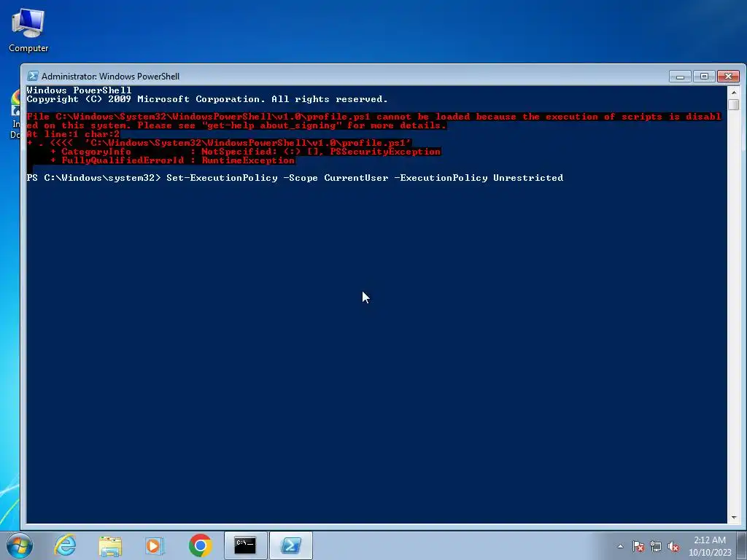Open Google Chrome from the taskbar

(x=200, y=545)
